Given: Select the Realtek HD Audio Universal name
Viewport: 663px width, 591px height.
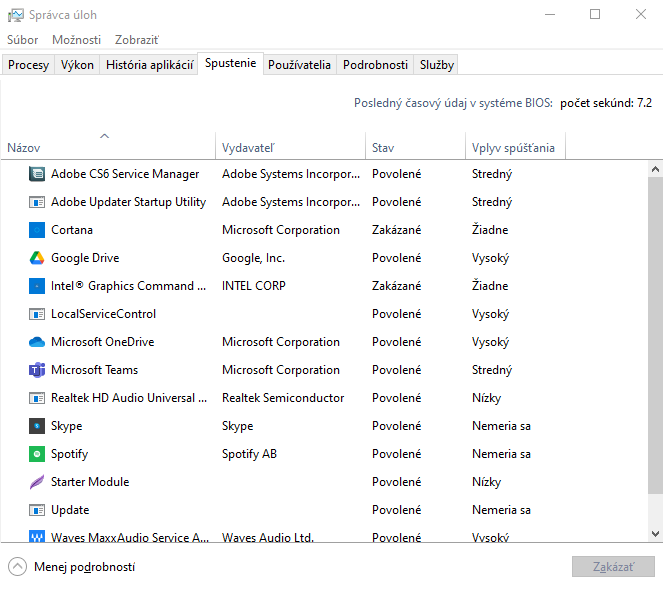Looking at the screenshot, I should pyautogui.click(x=129, y=398).
